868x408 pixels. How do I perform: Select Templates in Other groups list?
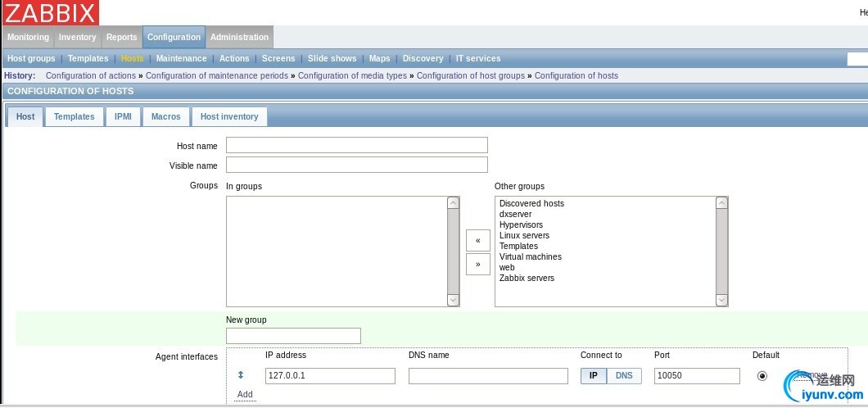518,246
